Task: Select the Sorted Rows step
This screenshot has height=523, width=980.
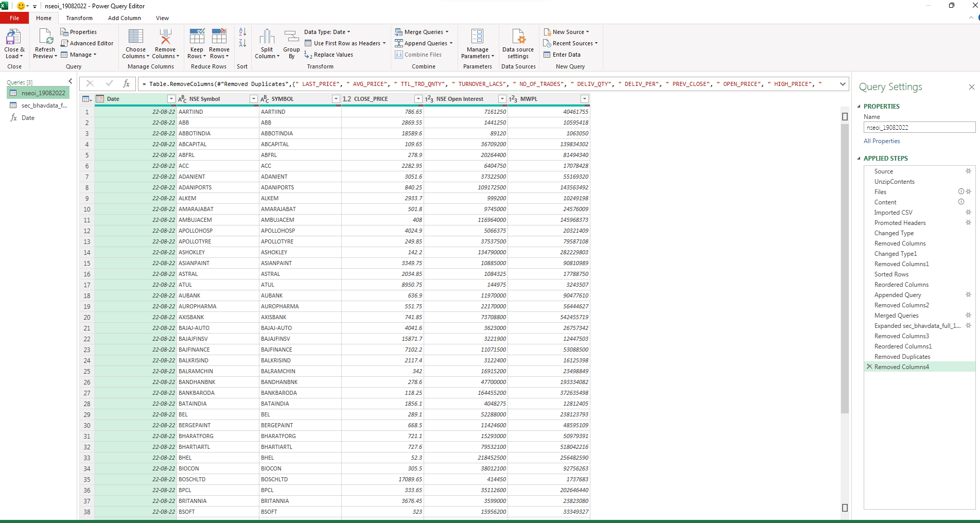Action: click(891, 274)
